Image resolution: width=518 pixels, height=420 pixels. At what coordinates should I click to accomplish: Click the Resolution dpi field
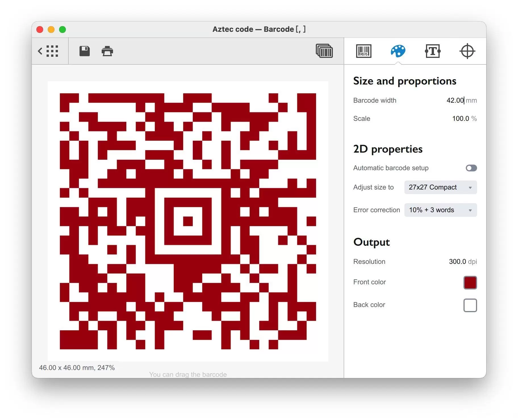457,261
